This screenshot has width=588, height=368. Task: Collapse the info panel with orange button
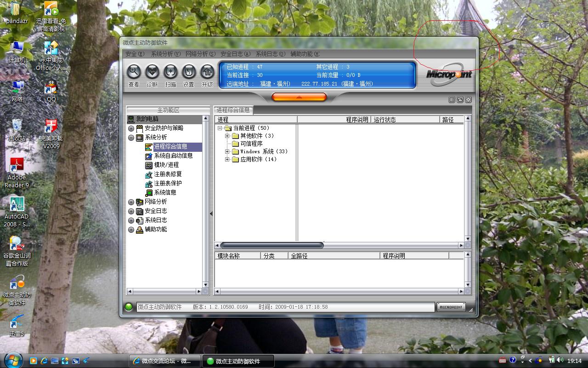[299, 97]
